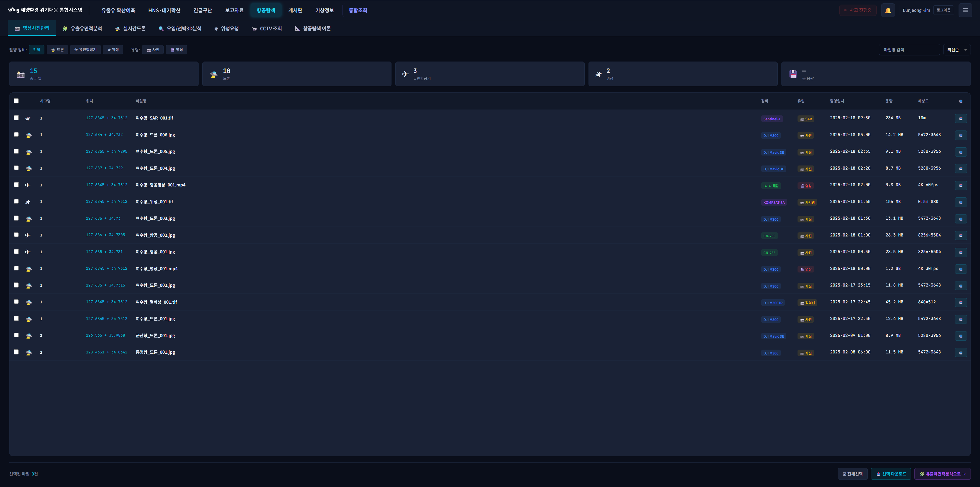
Task: Select the checkbox for 군산항_드론_001.jpg row
Action: point(16,335)
